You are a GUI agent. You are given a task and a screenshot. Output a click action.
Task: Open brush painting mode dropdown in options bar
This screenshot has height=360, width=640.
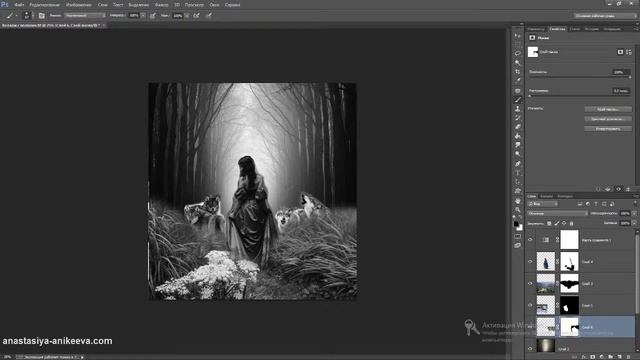84,16
